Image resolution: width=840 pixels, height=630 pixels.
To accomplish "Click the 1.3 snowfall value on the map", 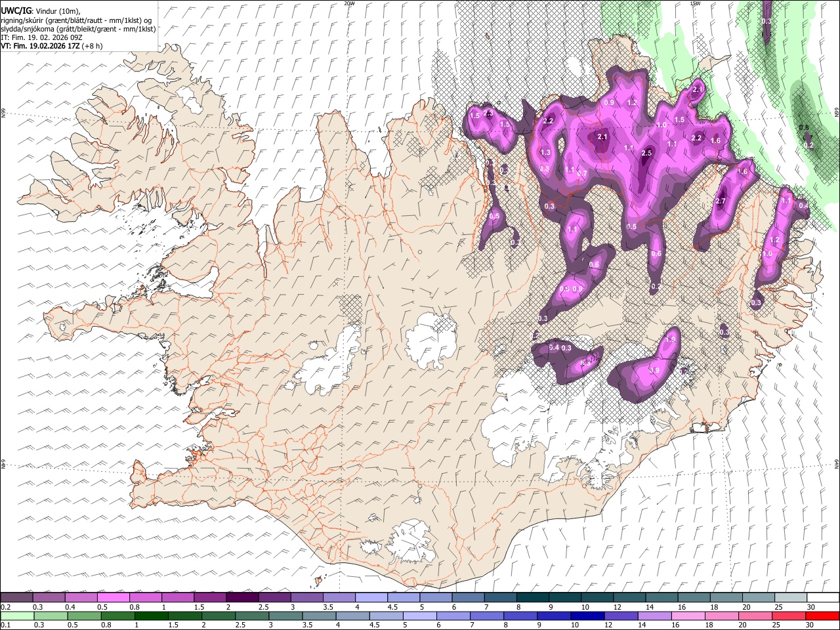I will pyautogui.click(x=545, y=152).
